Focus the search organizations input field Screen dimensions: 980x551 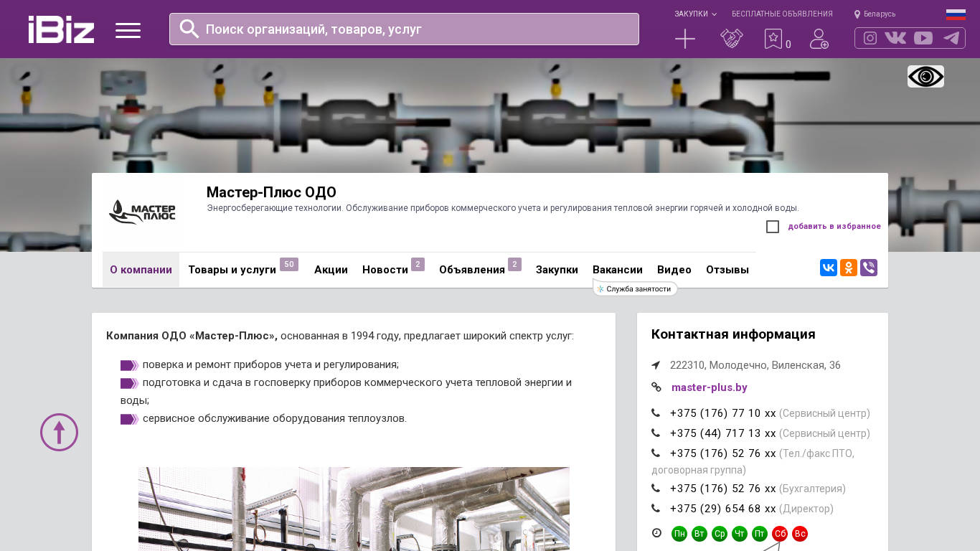pos(404,29)
